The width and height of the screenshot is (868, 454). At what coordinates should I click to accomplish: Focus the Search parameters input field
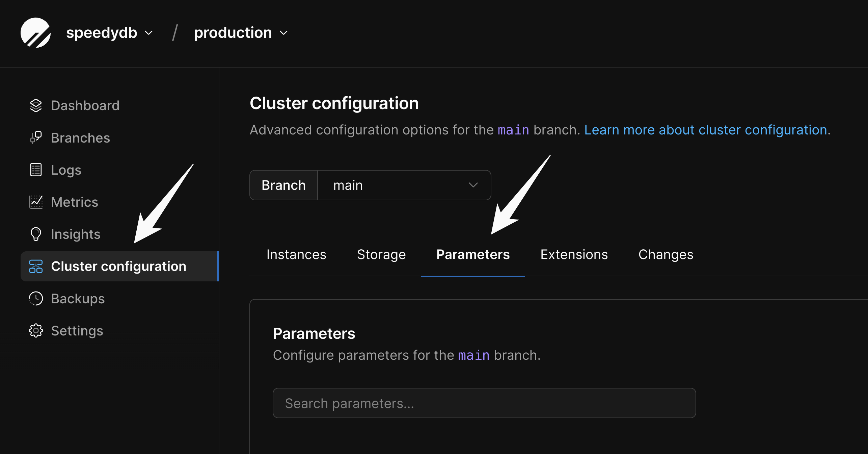tap(484, 403)
